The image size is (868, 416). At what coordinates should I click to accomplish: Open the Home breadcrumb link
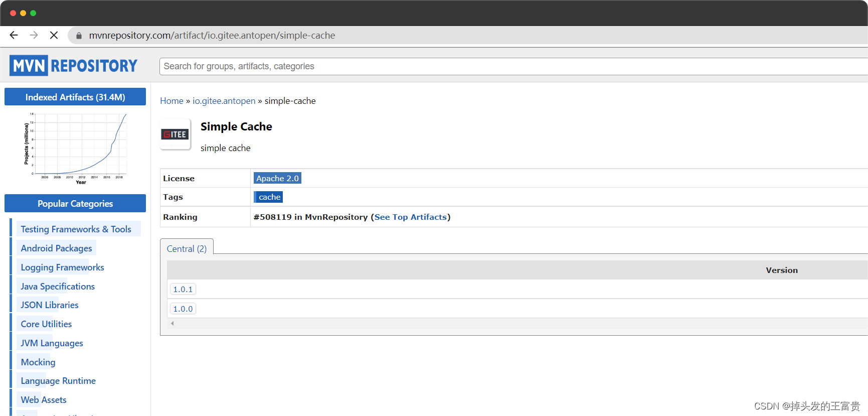[171, 101]
